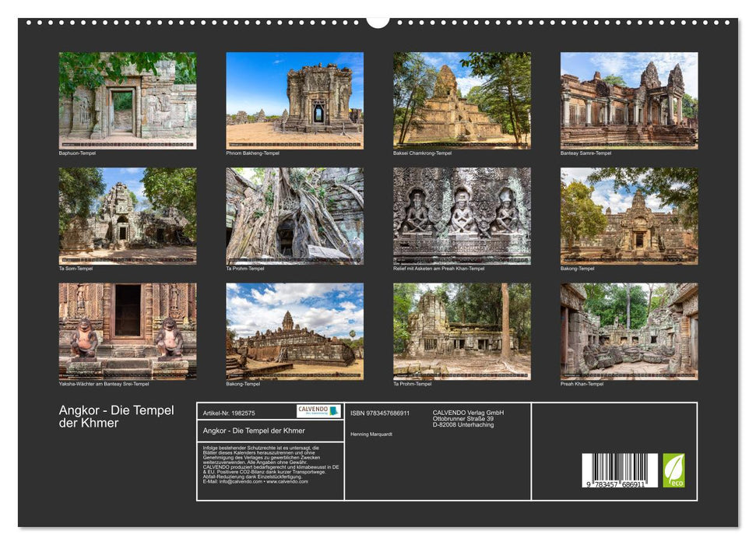Click the Baphuon-Tempel thumbnail

coord(126,100)
